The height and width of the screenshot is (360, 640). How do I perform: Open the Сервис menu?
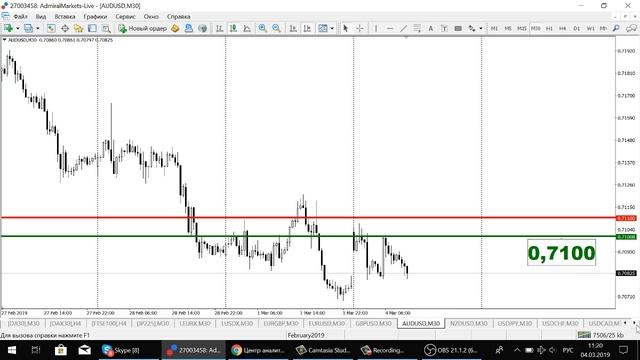[x=125, y=17]
